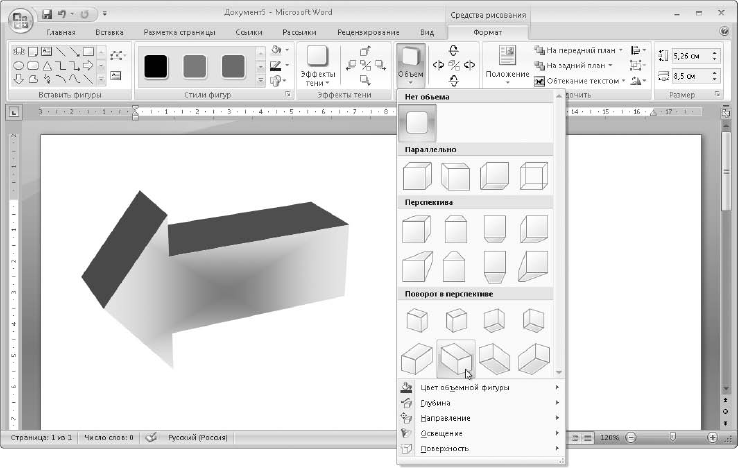Tilt 3D shape right
Viewport: 738px width, 468px height.
click(469, 65)
